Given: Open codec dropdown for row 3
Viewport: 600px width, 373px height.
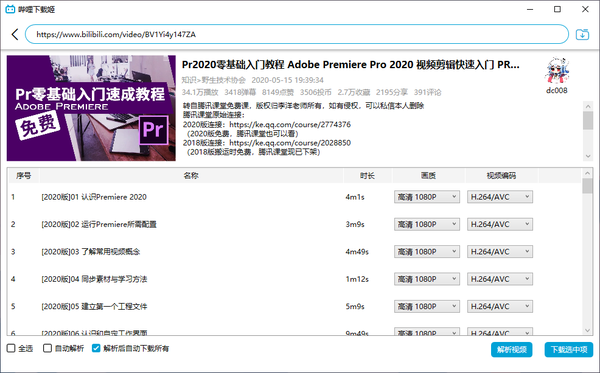Looking at the screenshot, I should (x=500, y=252).
